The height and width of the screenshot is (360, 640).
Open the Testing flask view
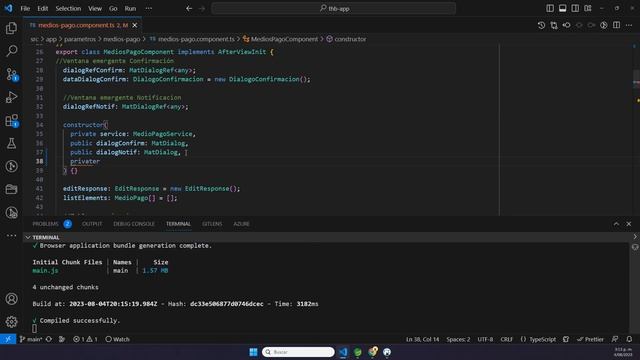(11, 143)
